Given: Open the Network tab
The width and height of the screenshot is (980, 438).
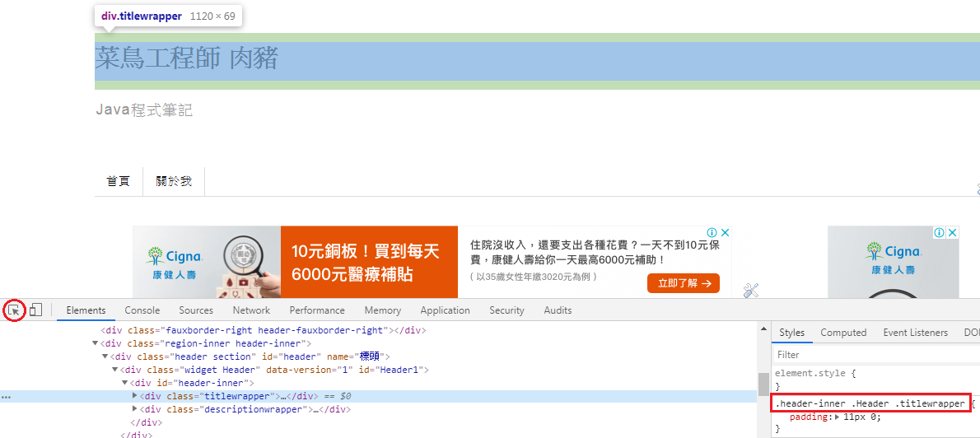Looking at the screenshot, I should [x=251, y=310].
